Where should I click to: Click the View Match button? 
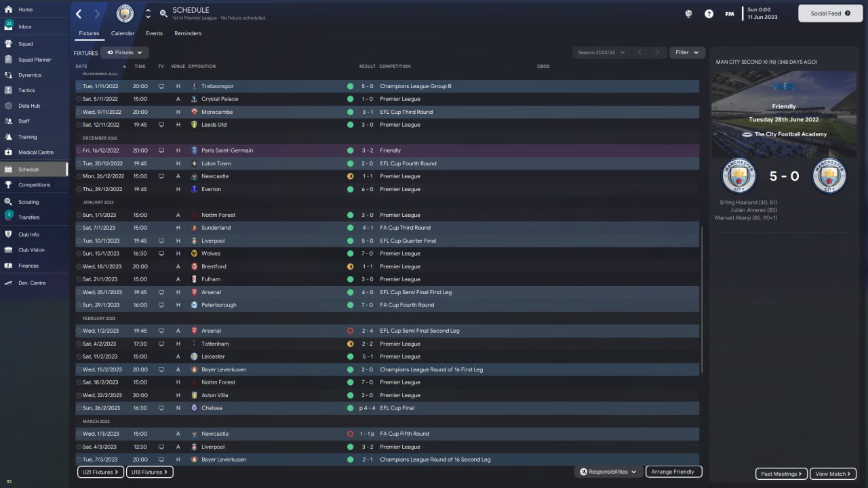[x=832, y=474]
